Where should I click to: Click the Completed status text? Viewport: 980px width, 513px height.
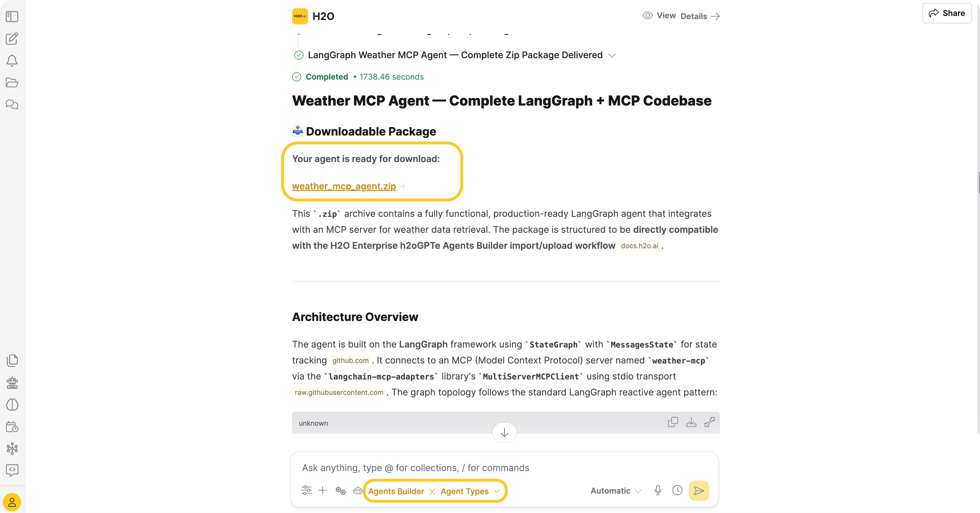point(327,77)
